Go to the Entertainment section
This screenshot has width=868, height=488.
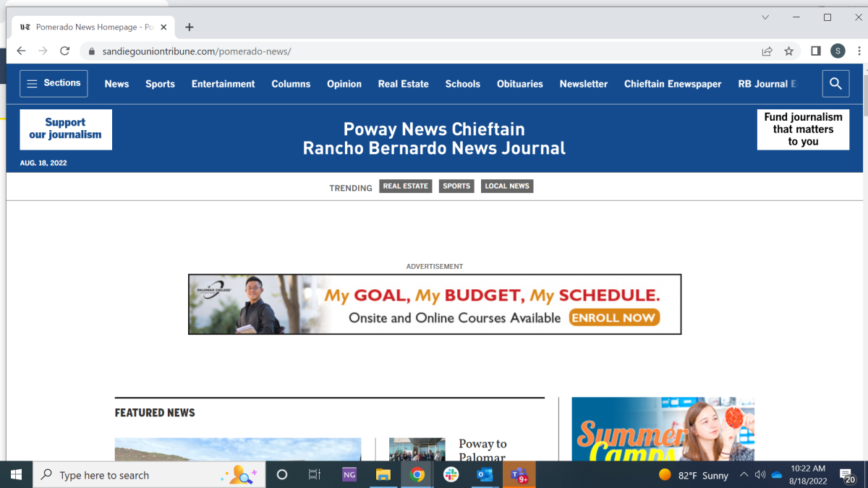(x=224, y=84)
